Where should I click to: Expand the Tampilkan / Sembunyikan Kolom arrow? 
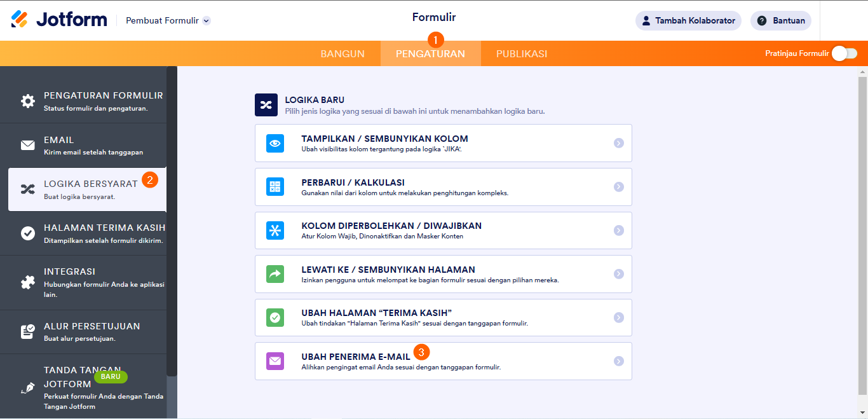pos(619,143)
